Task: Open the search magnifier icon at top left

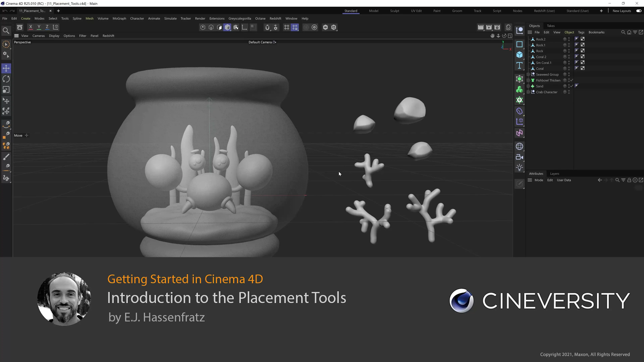Action: pos(6,31)
